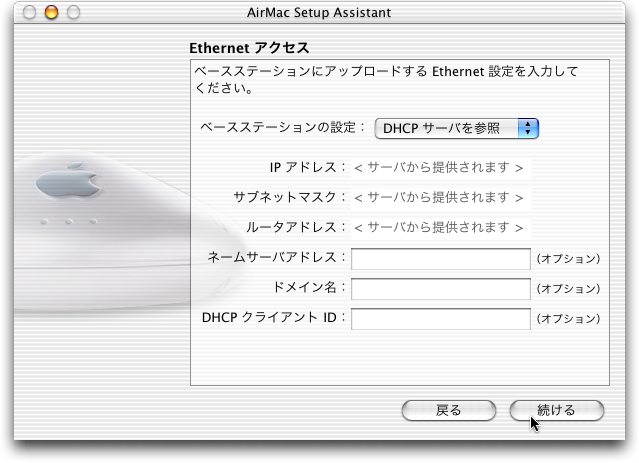Click the DHCP クライアント ID input field
The image size is (639, 463).
441,319
